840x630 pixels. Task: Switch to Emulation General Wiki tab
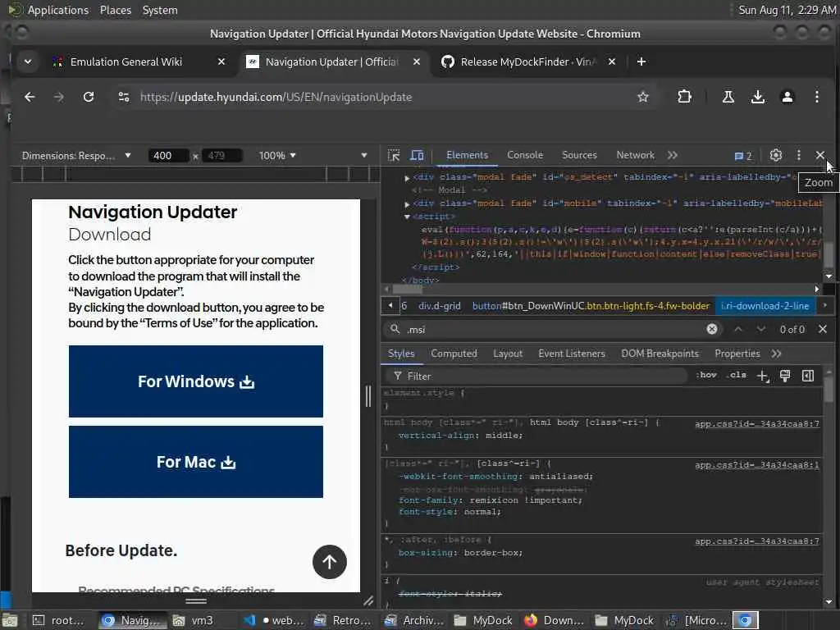tap(126, 62)
